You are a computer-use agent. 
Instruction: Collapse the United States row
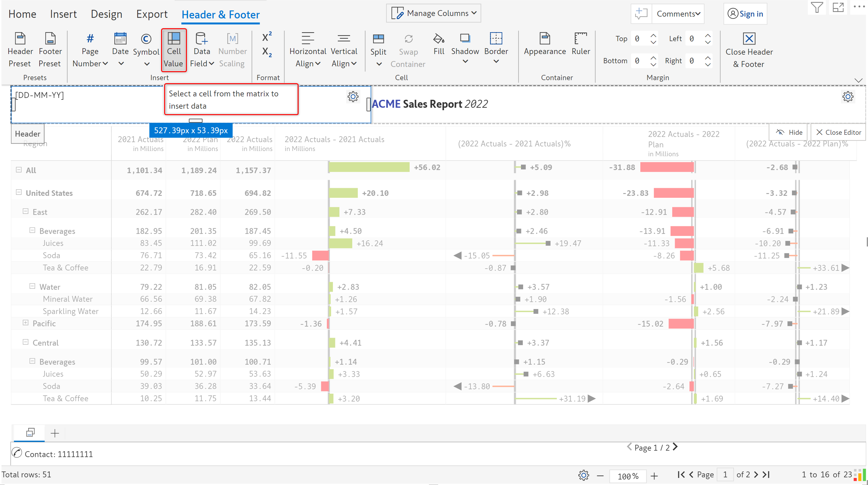coord(19,192)
